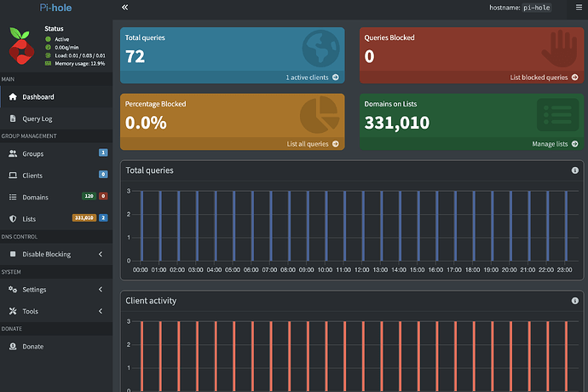Click the pi-hole hostname label
This screenshot has height=392, width=588.
537,8
